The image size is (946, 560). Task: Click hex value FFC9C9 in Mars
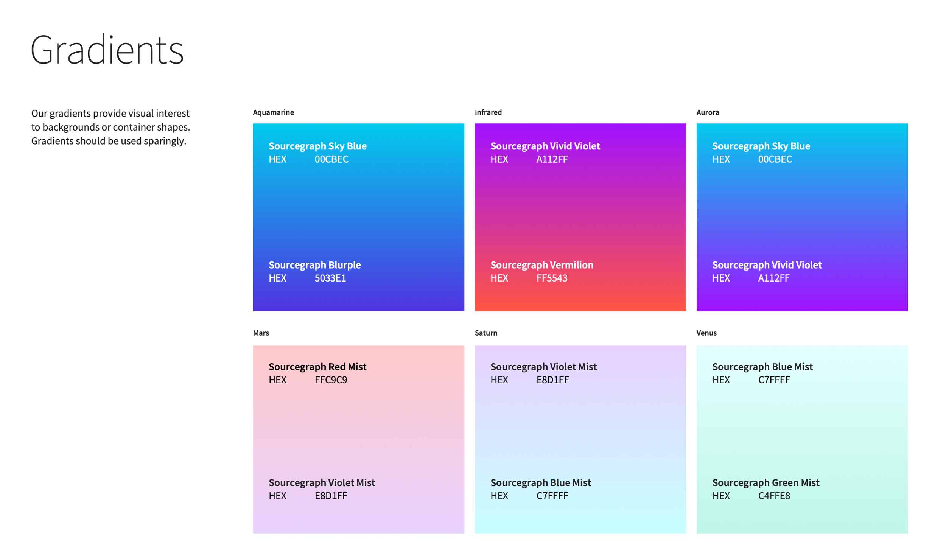point(331,380)
